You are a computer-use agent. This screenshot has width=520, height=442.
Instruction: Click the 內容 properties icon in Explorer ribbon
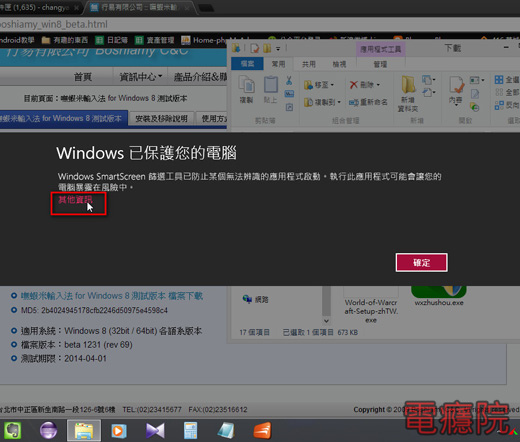click(x=456, y=90)
